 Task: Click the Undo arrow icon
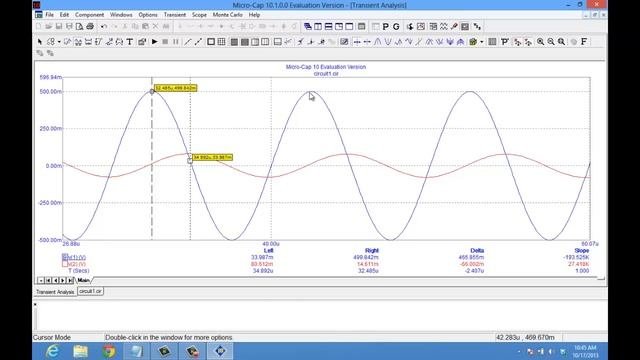pos(104,27)
